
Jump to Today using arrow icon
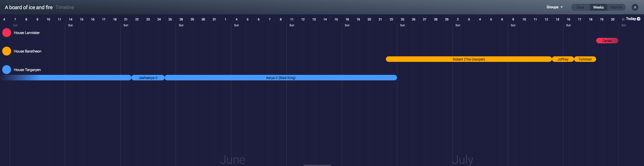coord(638,19)
